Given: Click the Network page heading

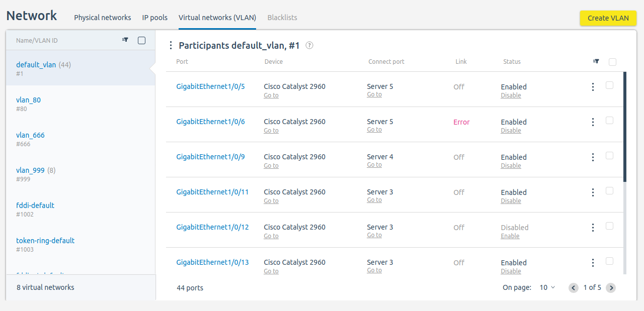Looking at the screenshot, I should coord(32,16).
